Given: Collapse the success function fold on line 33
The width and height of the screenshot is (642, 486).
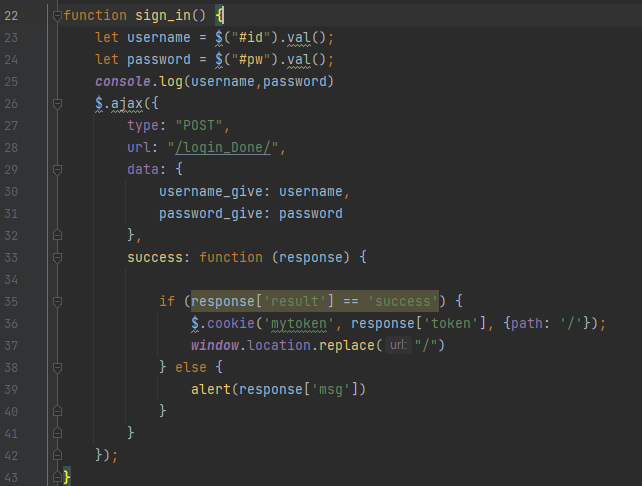Looking at the screenshot, I should coord(57,258).
